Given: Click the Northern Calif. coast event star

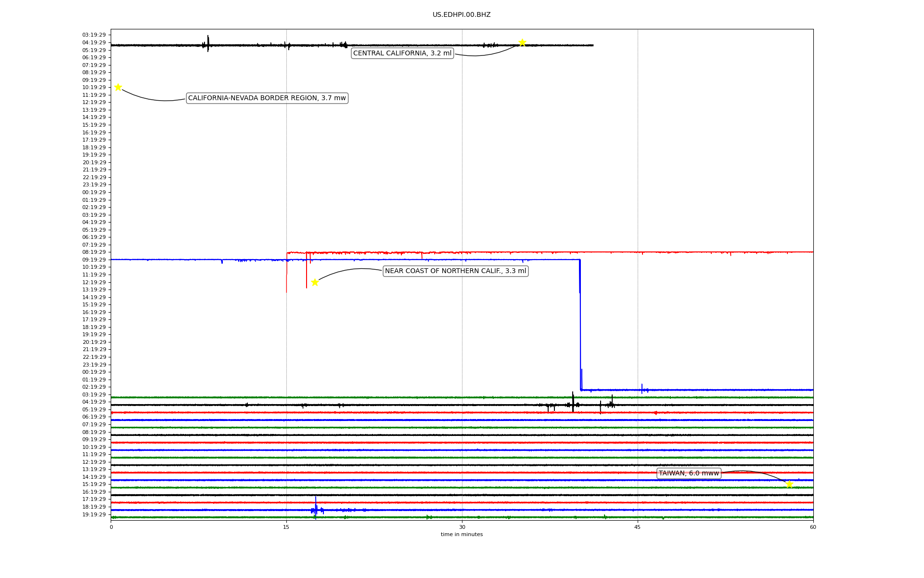Looking at the screenshot, I should coord(315,282).
